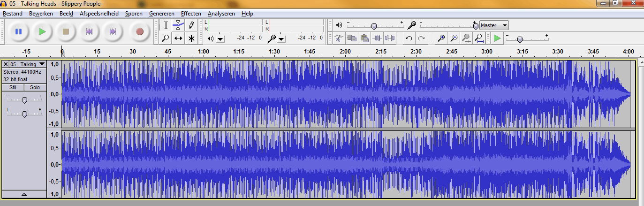Skip to start of the track

[89, 31]
